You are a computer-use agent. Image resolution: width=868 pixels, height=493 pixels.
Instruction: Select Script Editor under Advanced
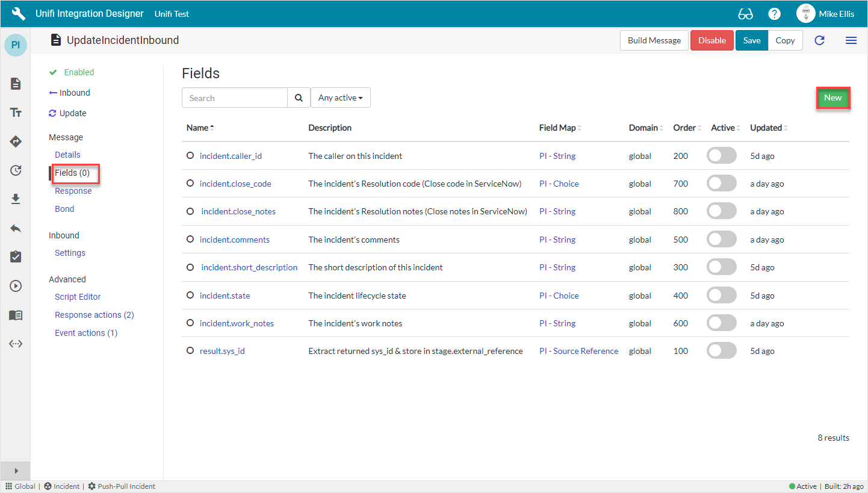point(78,297)
